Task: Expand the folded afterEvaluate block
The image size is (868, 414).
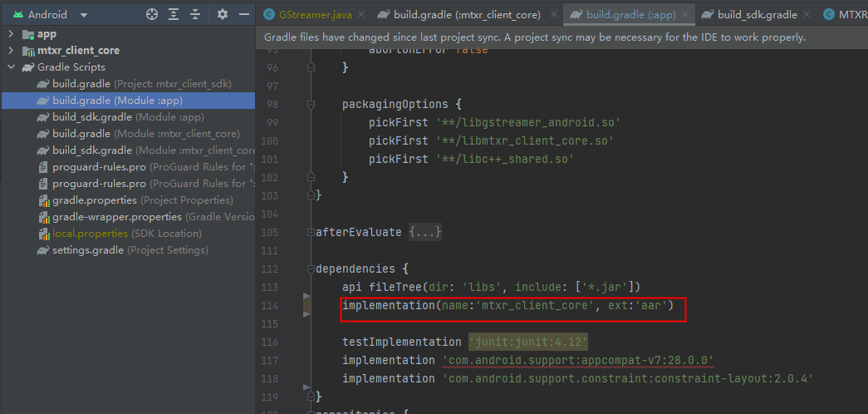Action: (311, 232)
